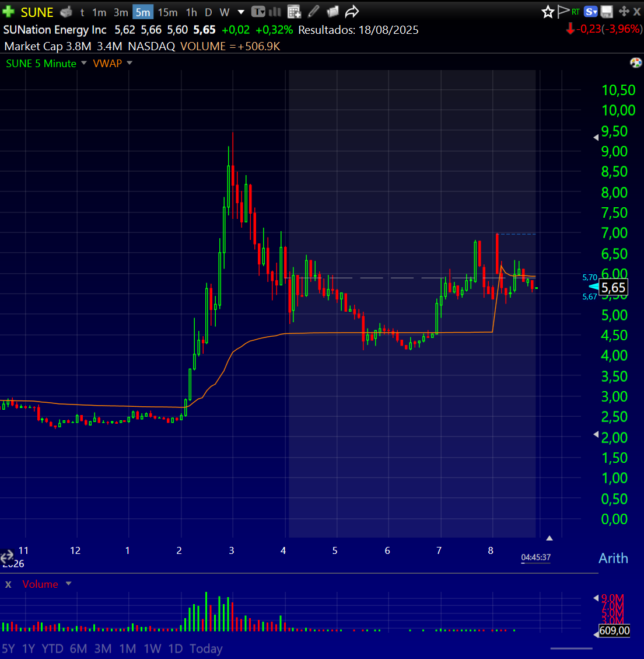Select the tick (t) timeframe

click(x=82, y=12)
